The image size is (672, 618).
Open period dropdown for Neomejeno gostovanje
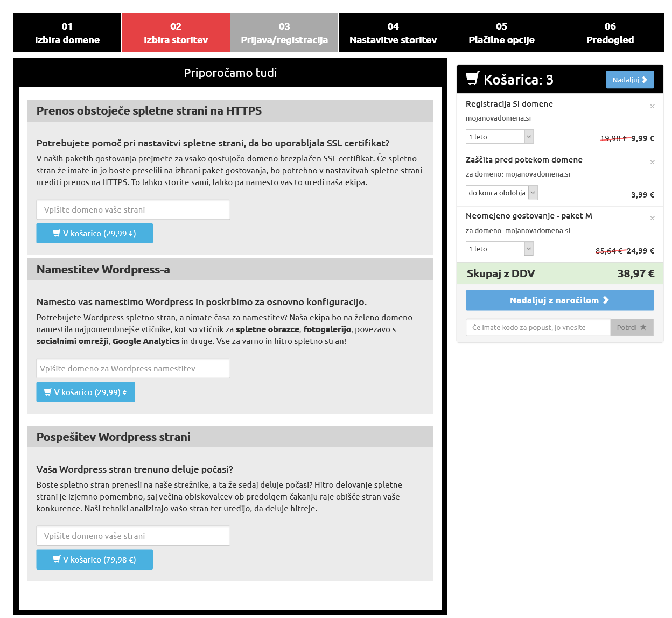coord(500,249)
